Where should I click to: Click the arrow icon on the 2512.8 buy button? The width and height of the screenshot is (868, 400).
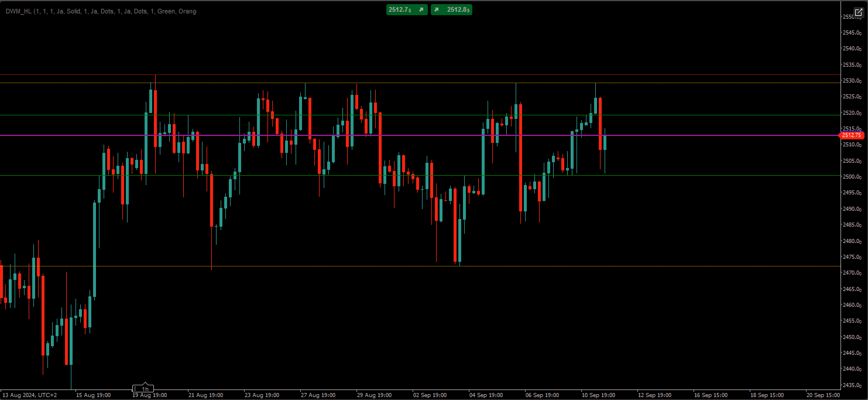pos(437,10)
